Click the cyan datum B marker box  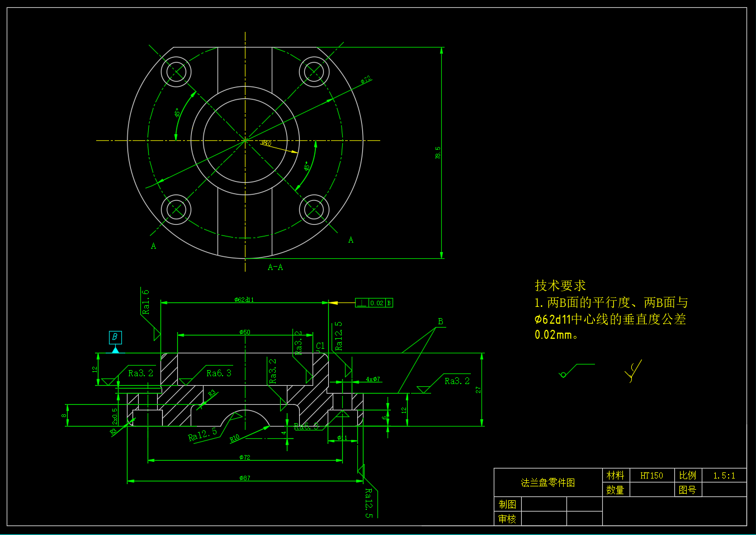pos(115,337)
